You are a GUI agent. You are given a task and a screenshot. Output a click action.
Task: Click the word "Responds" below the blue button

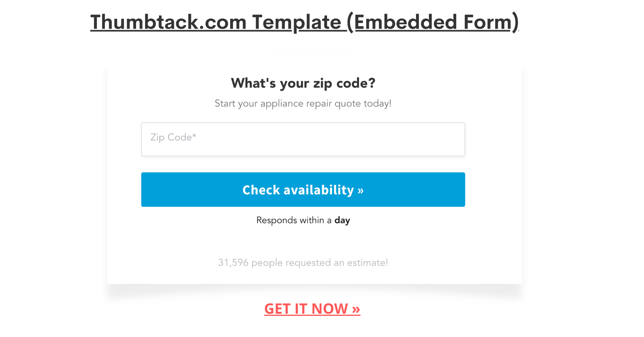(x=276, y=220)
